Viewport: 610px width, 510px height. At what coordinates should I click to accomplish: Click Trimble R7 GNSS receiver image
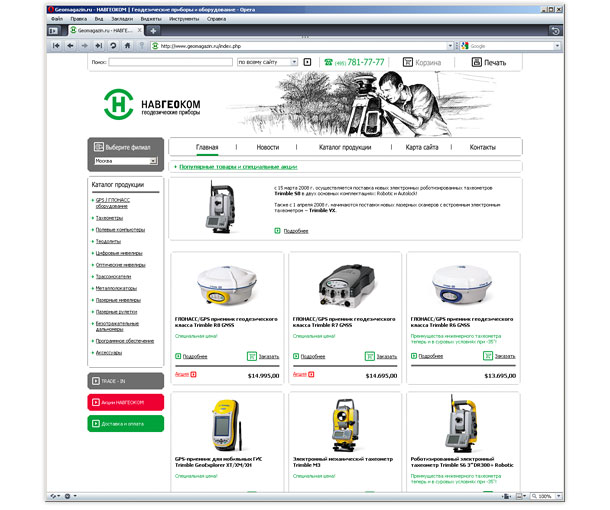tap(347, 286)
